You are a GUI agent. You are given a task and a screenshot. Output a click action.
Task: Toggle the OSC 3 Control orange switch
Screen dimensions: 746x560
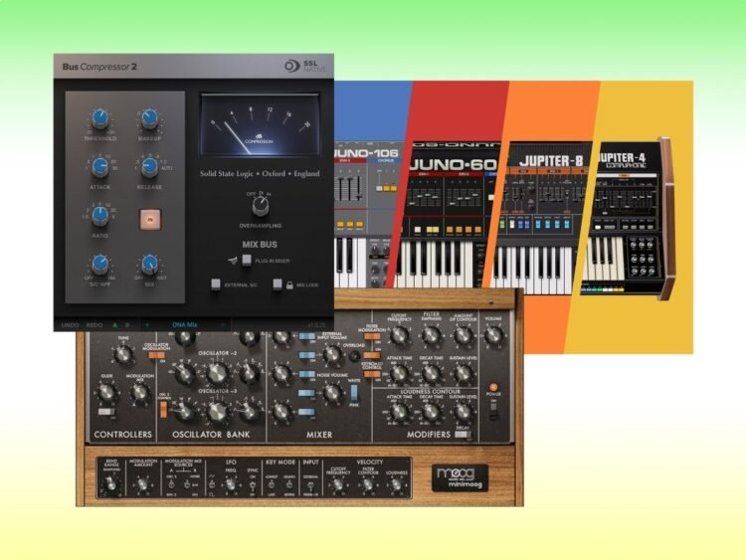(x=163, y=410)
